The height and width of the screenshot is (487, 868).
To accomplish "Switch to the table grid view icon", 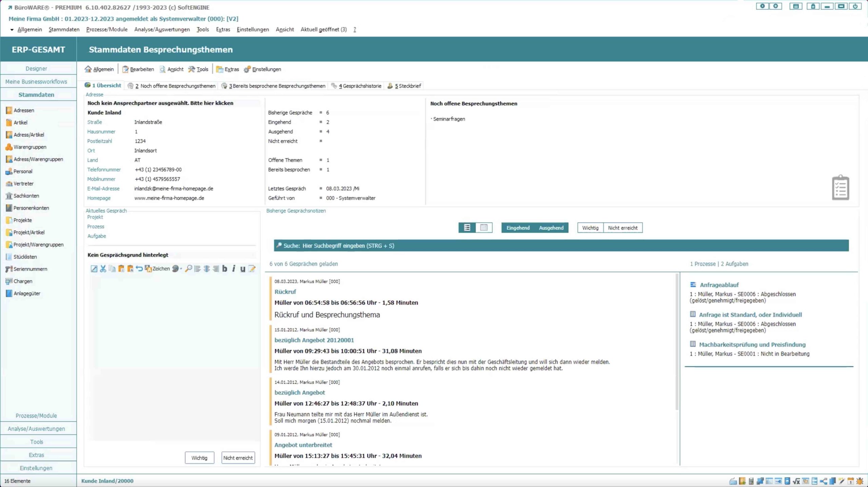I will click(484, 228).
